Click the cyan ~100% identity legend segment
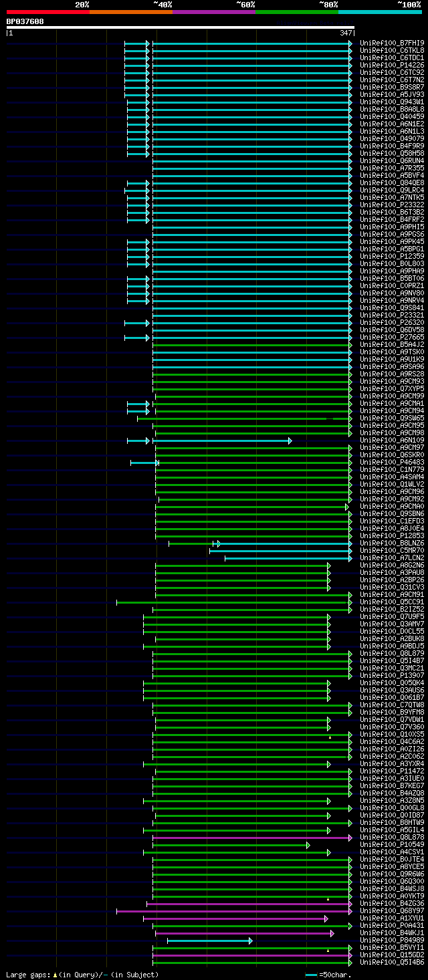This screenshot has height=980, width=428. click(x=380, y=12)
